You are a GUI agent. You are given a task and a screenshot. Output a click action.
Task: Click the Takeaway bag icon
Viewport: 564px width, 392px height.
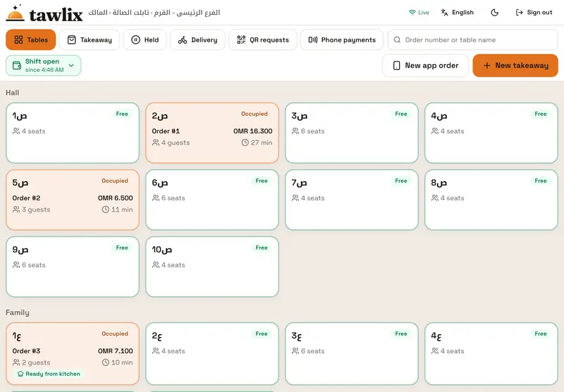click(x=72, y=39)
